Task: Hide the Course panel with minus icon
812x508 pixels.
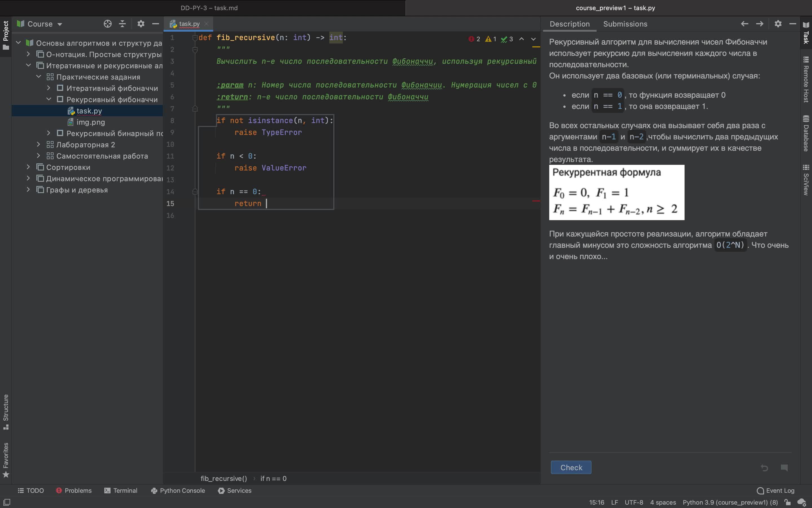Action: 155,24
